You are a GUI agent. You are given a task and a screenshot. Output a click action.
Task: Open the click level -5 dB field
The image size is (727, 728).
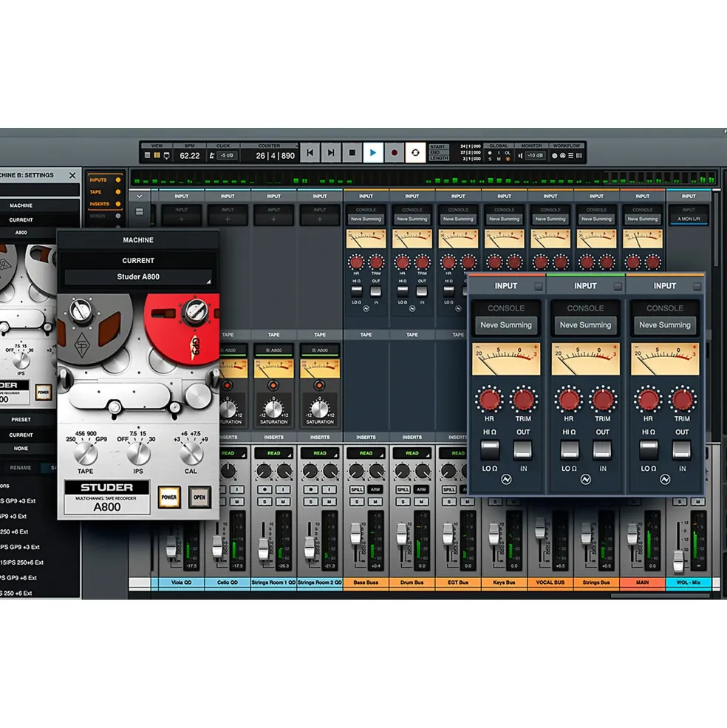[x=227, y=155]
